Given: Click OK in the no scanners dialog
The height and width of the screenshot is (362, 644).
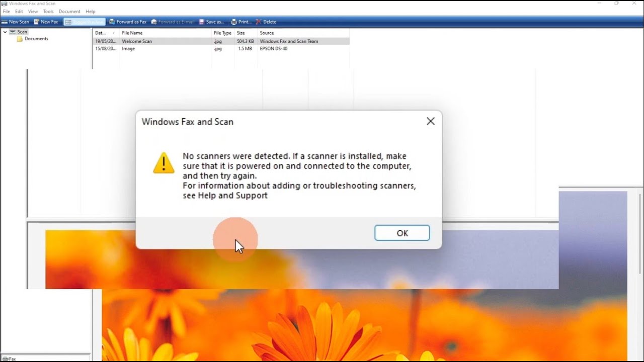Looking at the screenshot, I should click(x=402, y=233).
